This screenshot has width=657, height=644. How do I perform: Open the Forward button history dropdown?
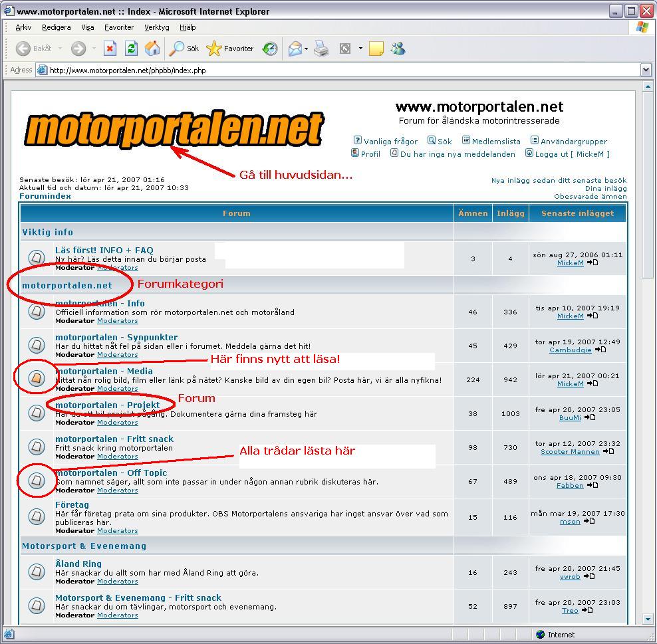tap(94, 49)
